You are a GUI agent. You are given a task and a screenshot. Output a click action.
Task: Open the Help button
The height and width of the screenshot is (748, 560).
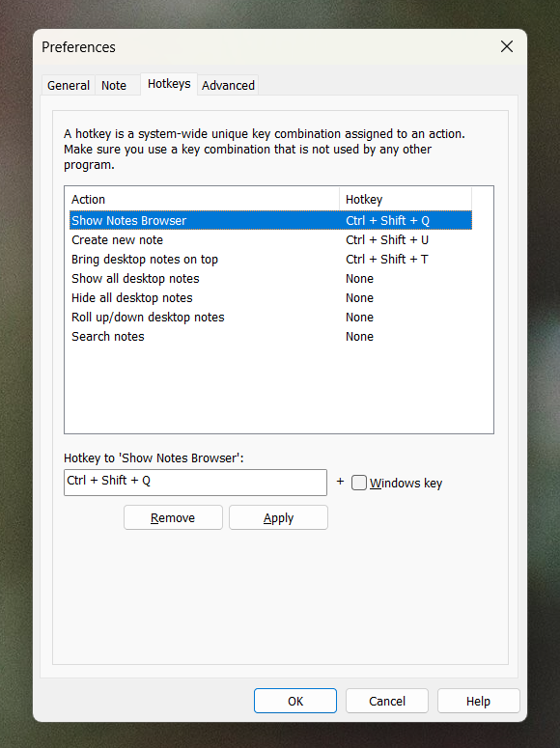pos(478,701)
